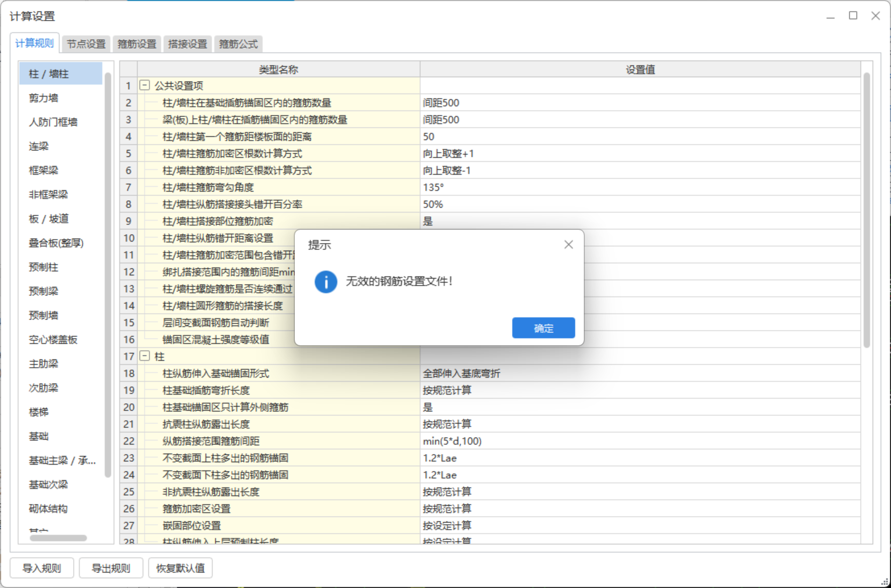891x588 pixels.
Task: Switch to the 搭接设置 tab
Action: (x=187, y=44)
